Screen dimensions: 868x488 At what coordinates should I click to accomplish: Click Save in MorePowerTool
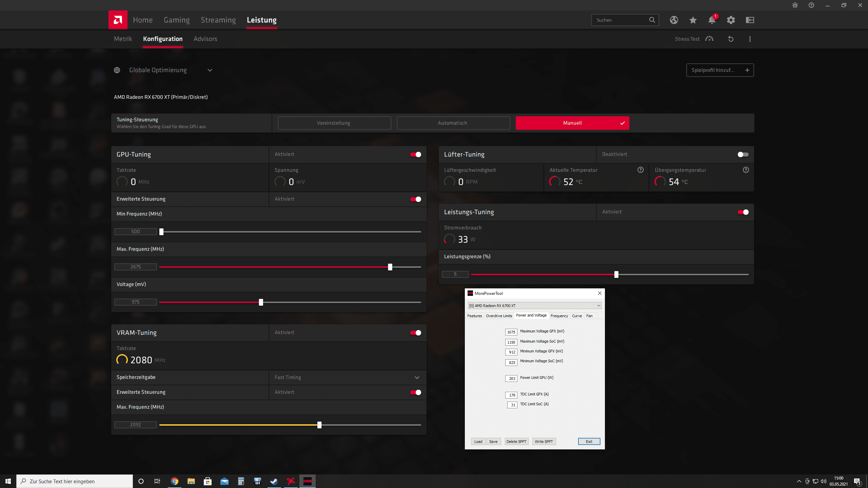(x=493, y=442)
